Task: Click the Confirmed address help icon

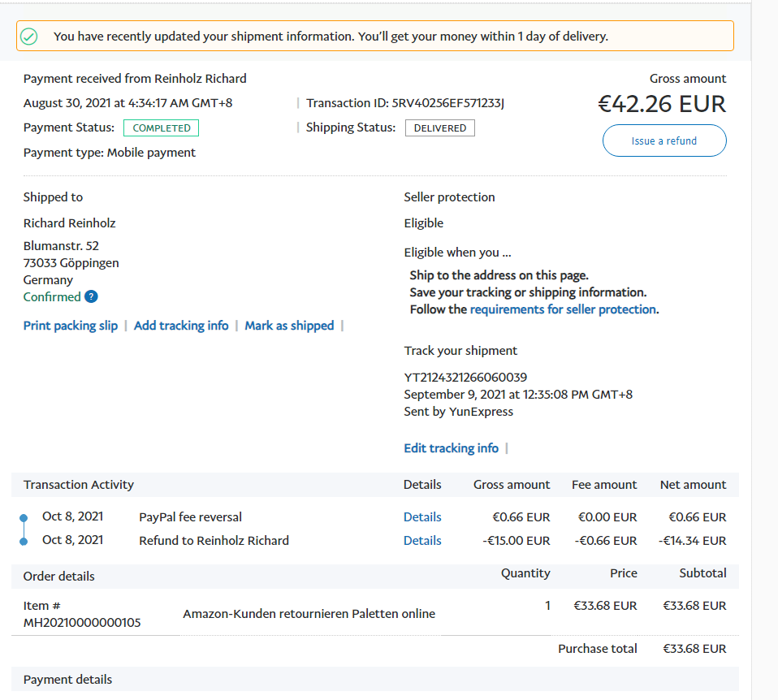Action: tap(91, 297)
